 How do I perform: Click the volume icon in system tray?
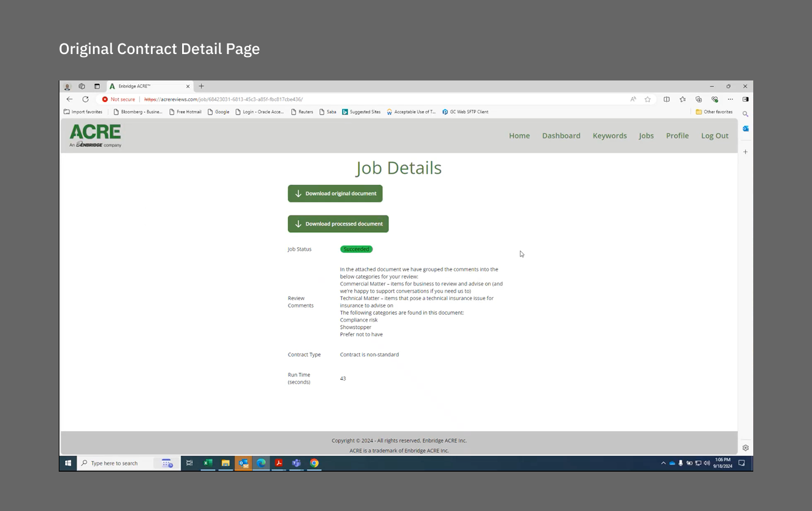(707, 463)
